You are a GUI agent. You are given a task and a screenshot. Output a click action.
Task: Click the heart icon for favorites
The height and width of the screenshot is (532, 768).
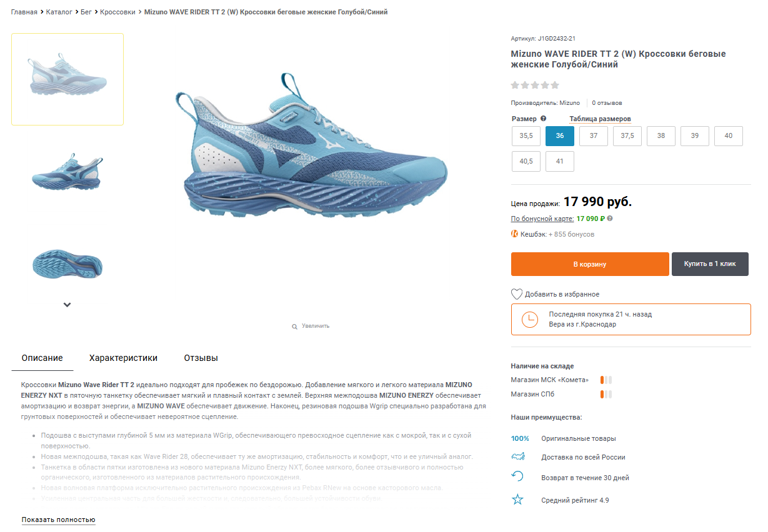(x=517, y=294)
